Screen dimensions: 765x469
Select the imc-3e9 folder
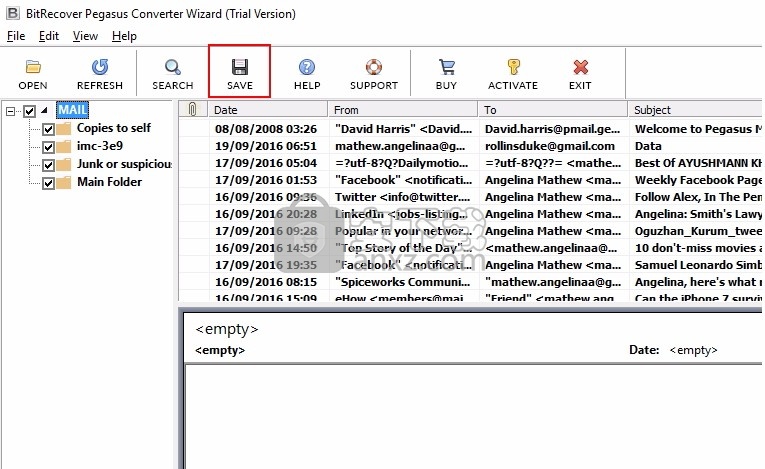pyautogui.click(x=100, y=146)
